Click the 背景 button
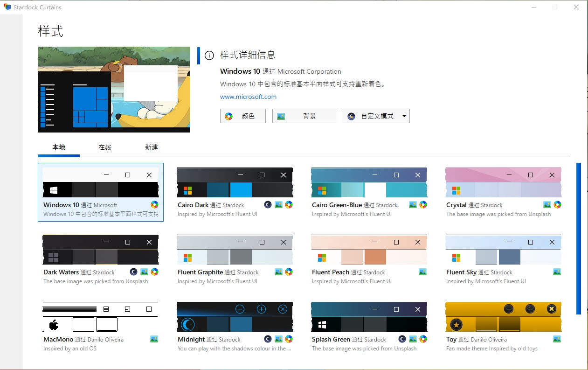Viewport: 588px width, 370px height. click(304, 116)
